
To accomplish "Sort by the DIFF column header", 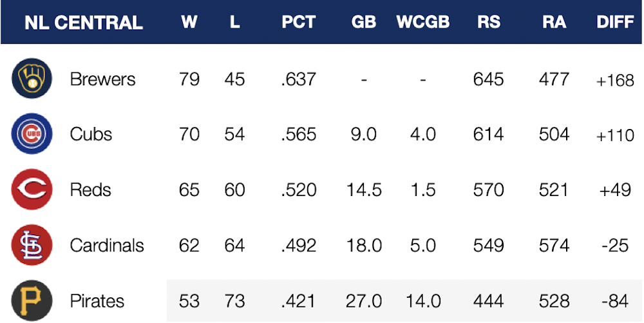I will tap(616, 23).
